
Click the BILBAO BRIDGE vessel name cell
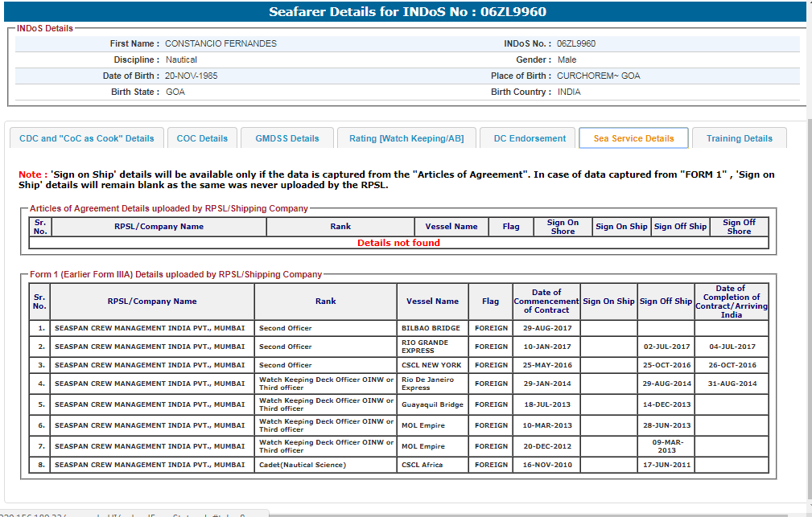[431, 328]
